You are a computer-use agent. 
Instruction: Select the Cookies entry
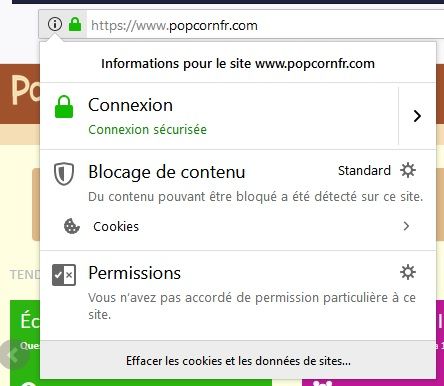pos(238,226)
